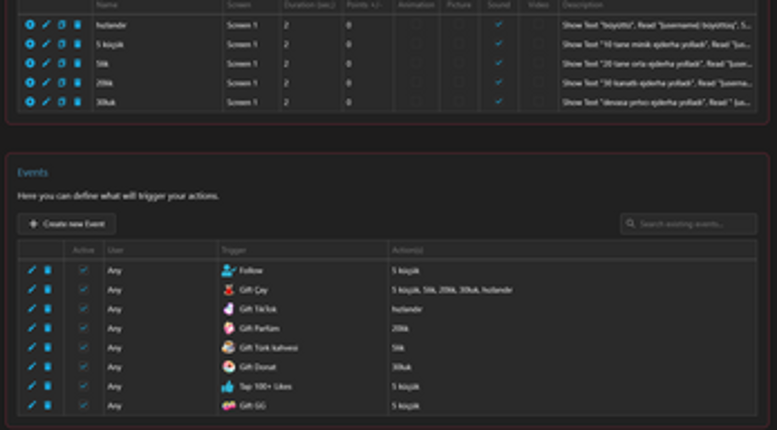Image resolution: width=777 pixels, height=430 pixels.
Task: Click the 30luk action cell of Gift Donut
Action: pos(401,367)
